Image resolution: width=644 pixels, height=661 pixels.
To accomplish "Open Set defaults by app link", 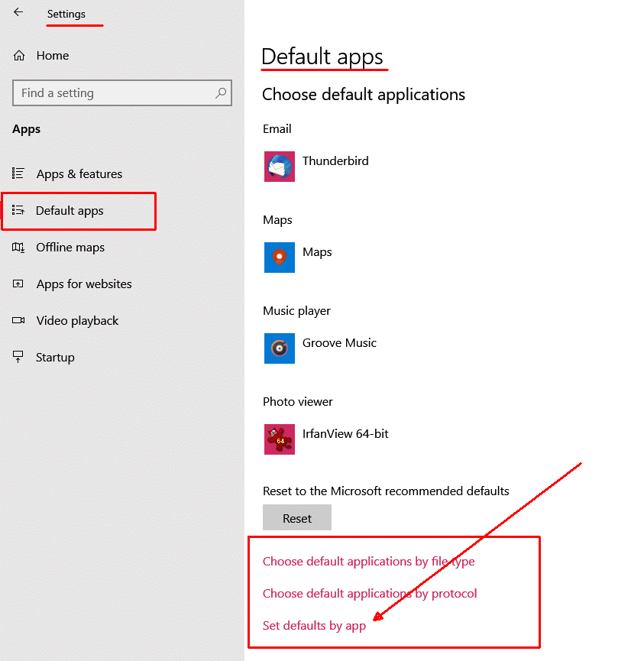I will [x=315, y=626].
